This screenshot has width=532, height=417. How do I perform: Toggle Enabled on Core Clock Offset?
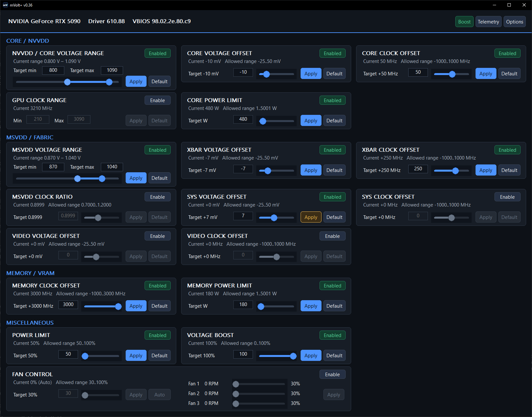point(507,54)
